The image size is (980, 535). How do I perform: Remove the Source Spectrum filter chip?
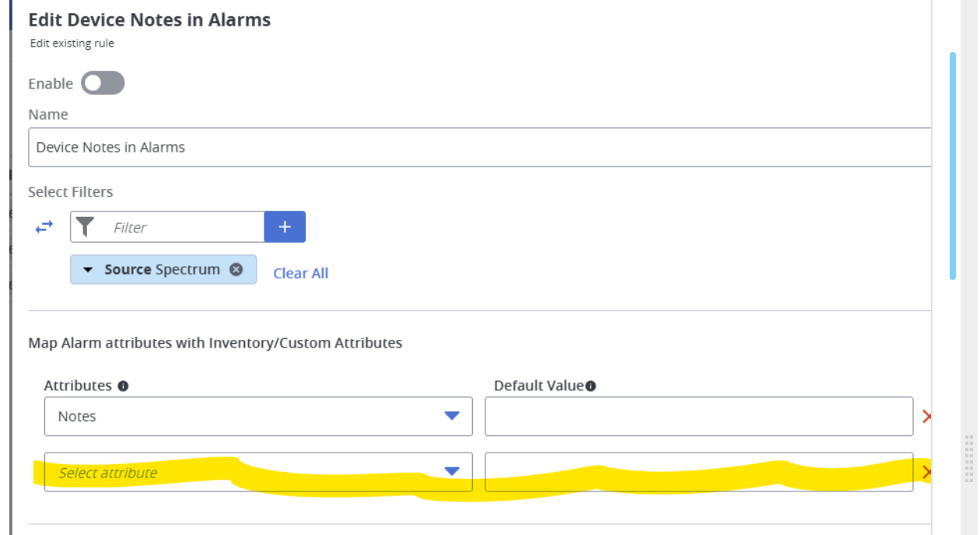[x=236, y=269]
